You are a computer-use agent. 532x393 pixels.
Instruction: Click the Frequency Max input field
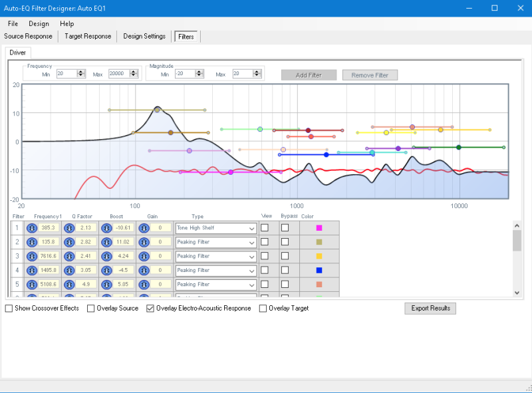click(120, 73)
